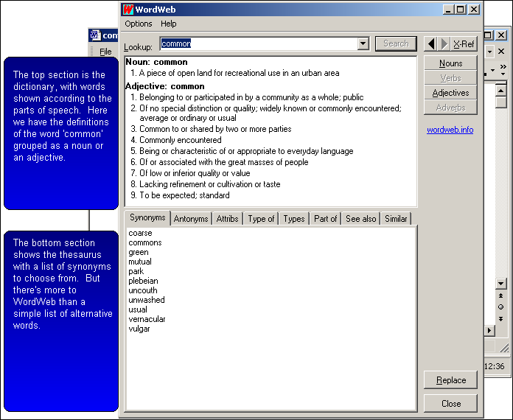Click the back arrow navigation button
513x420 pixels.
[x=431, y=44]
